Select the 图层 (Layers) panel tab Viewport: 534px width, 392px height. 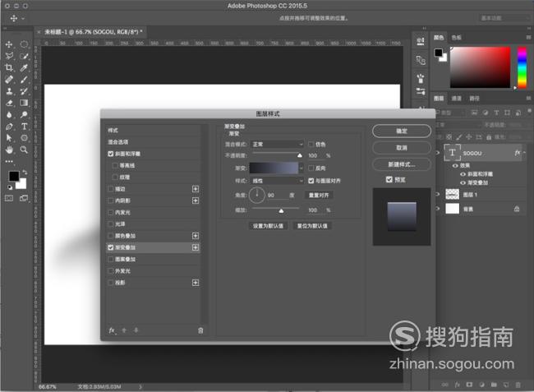point(439,99)
